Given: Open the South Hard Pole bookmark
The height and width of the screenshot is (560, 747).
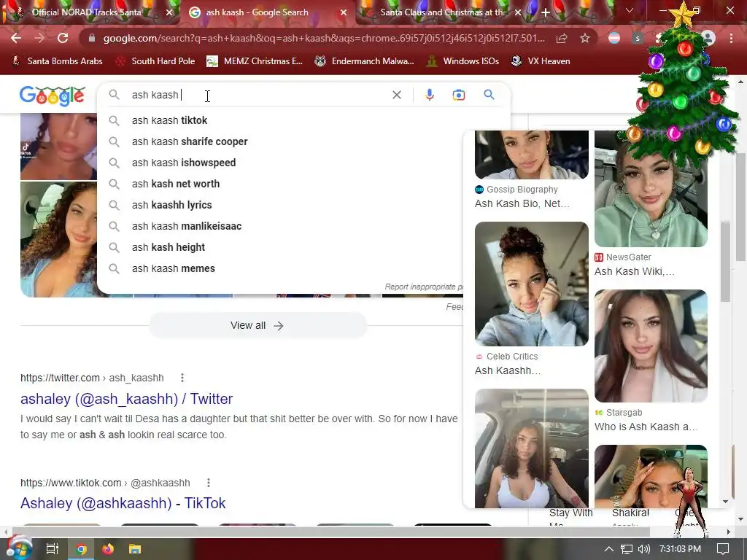Looking at the screenshot, I should tap(155, 61).
